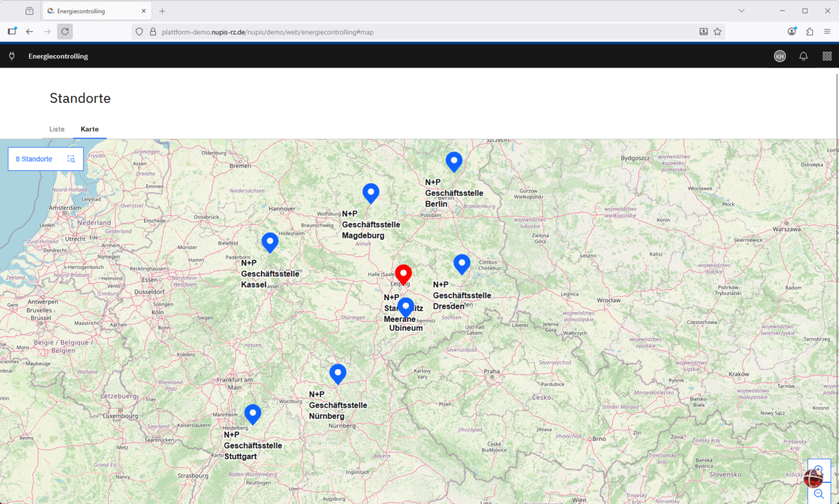Screen dimensions: 839x504
Task: Expand the list all tabs chevron
Action: point(741,11)
